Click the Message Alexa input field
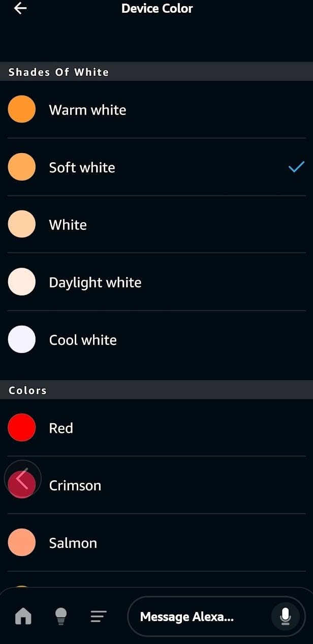 coord(198,617)
